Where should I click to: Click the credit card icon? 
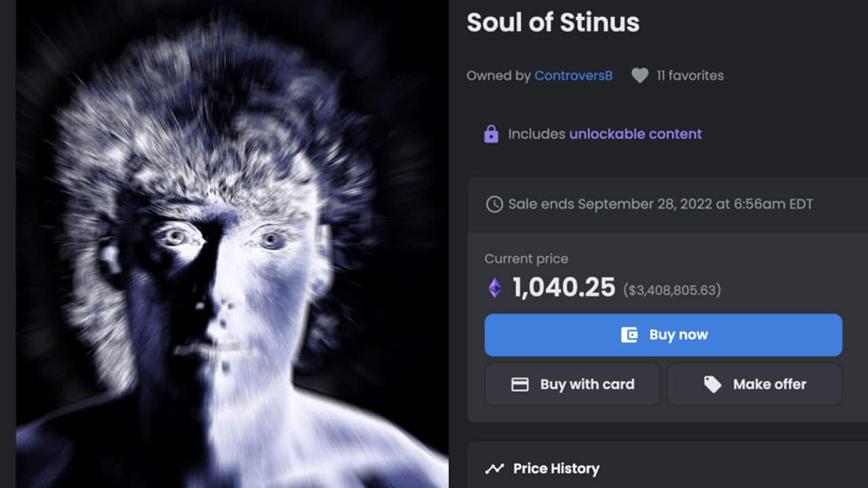click(519, 384)
